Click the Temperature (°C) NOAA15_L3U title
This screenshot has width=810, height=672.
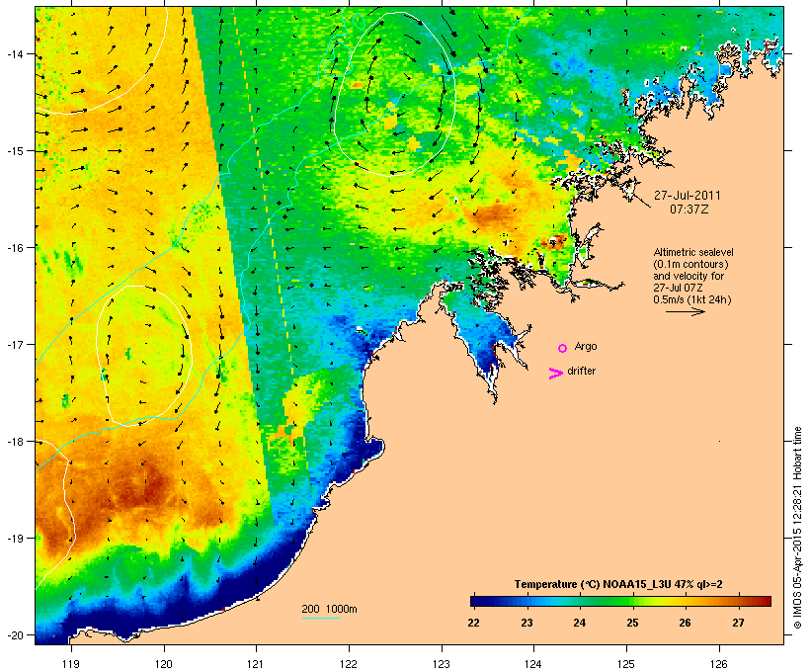click(618, 585)
